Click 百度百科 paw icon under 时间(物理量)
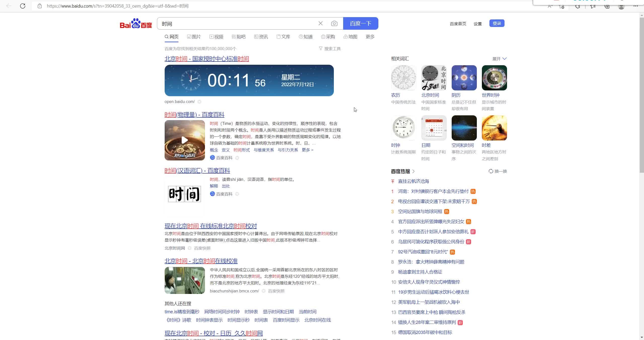The width and height of the screenshot is (644, 340). coord(212,158)
